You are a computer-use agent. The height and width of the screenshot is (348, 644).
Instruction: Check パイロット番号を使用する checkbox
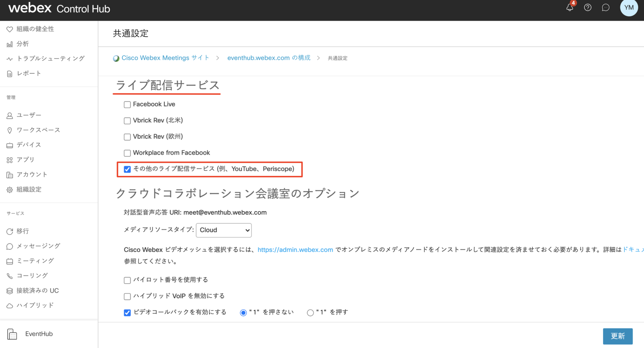point(127,280)
